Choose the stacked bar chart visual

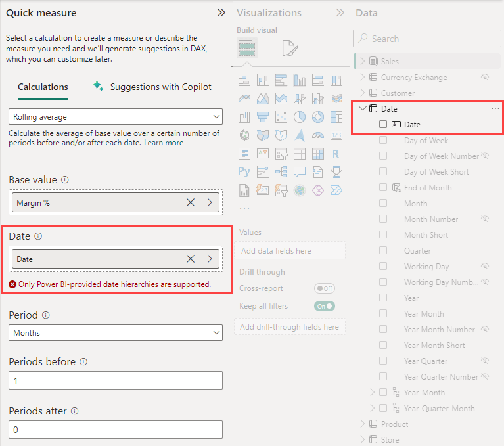(244, 80)
